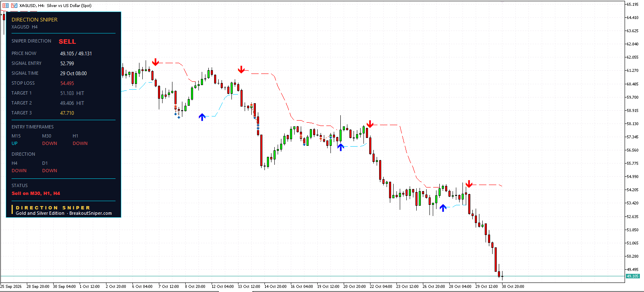The width and height of the screenshot is (644, 292).
Task: Open the BreakoutSniper.com footer text
Action: pos(90,213)
